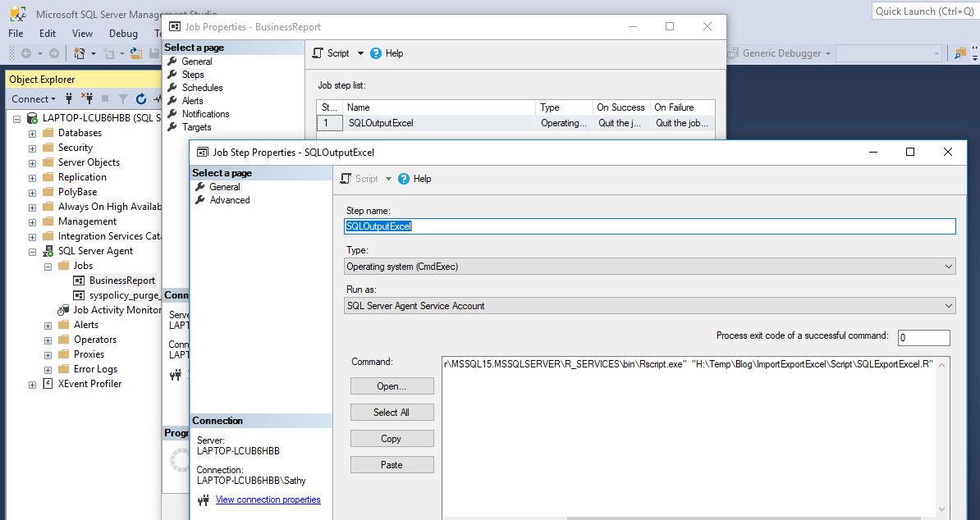
Task: Open the Script dropdown arrow in Job Properties
Action: [x=360, y=53]
